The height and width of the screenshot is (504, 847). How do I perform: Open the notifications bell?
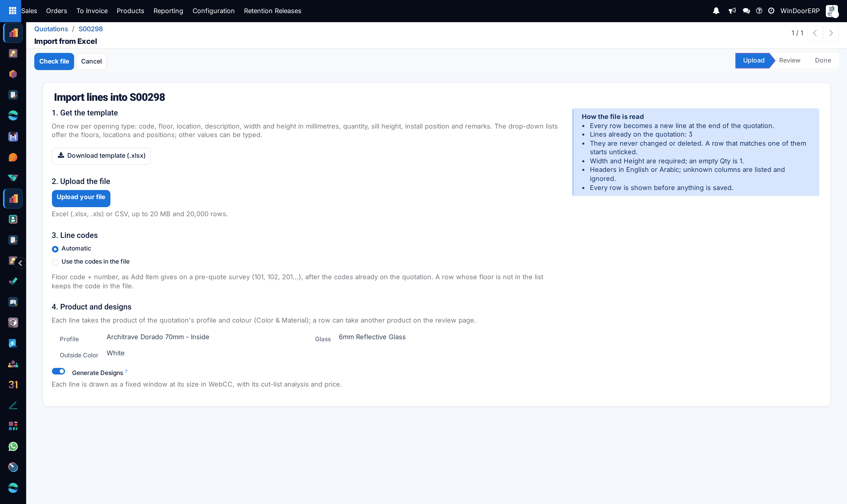pyautogui.click(x=716, y=11)
